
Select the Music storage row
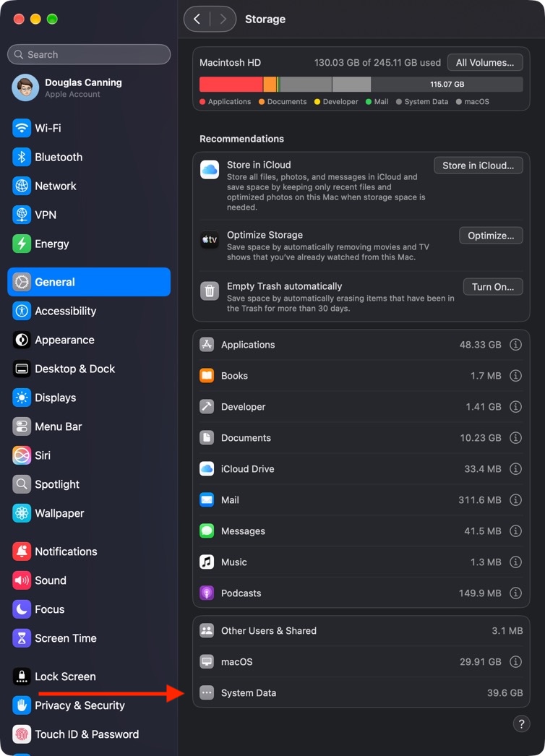click(361, 562)
